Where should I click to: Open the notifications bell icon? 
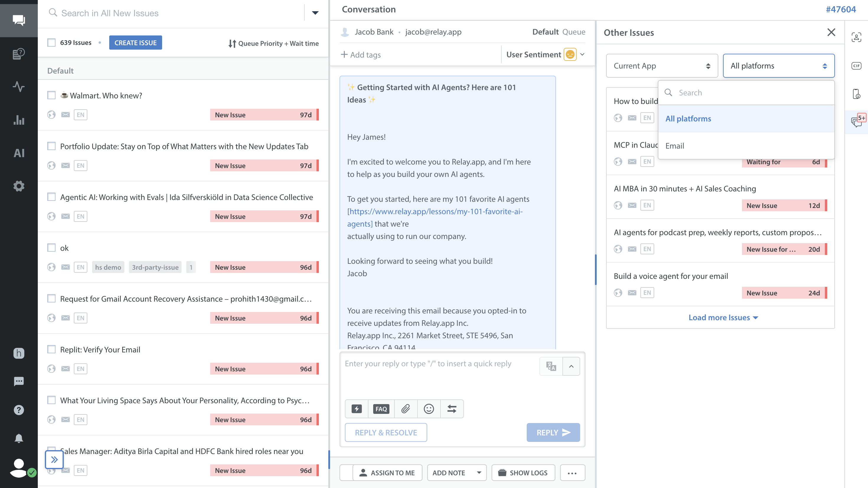pyautogui.click(x=19, y=438)
